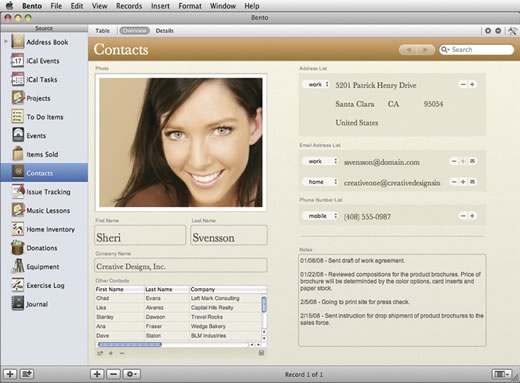Image resolution: width=520 pixels, height=383 pixels.
Task: Change address type dropdown from work
Action: tap(317, 84)
